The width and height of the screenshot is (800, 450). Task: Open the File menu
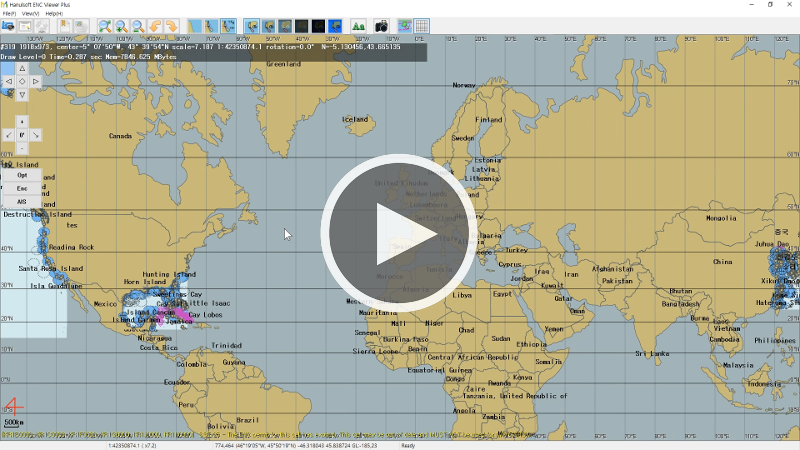pos(9,13)
